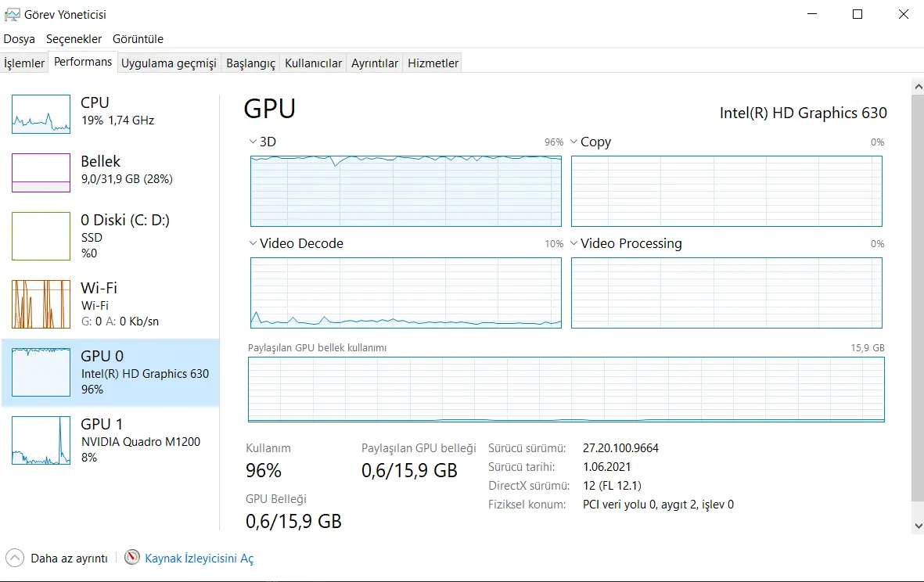The height and width of the screenshot is (582, 924).
Task: Open the Seçenekler menu
Action: pyautogui.click(x=74, y=39)
